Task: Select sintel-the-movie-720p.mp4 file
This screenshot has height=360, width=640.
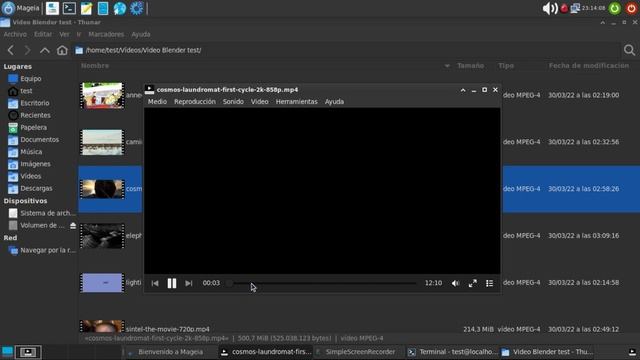Action: pos(168,329)
